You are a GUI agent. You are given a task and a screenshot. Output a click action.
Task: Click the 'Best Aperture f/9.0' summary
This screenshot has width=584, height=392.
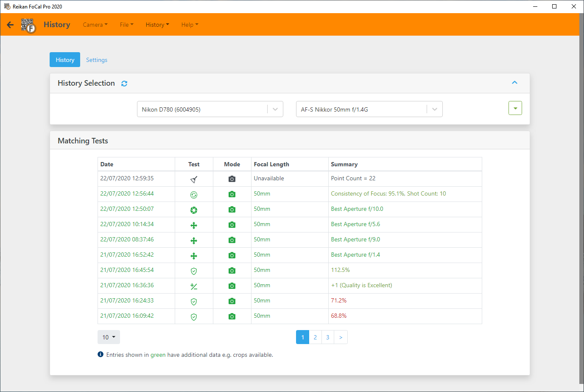click(x=355, y=239)
